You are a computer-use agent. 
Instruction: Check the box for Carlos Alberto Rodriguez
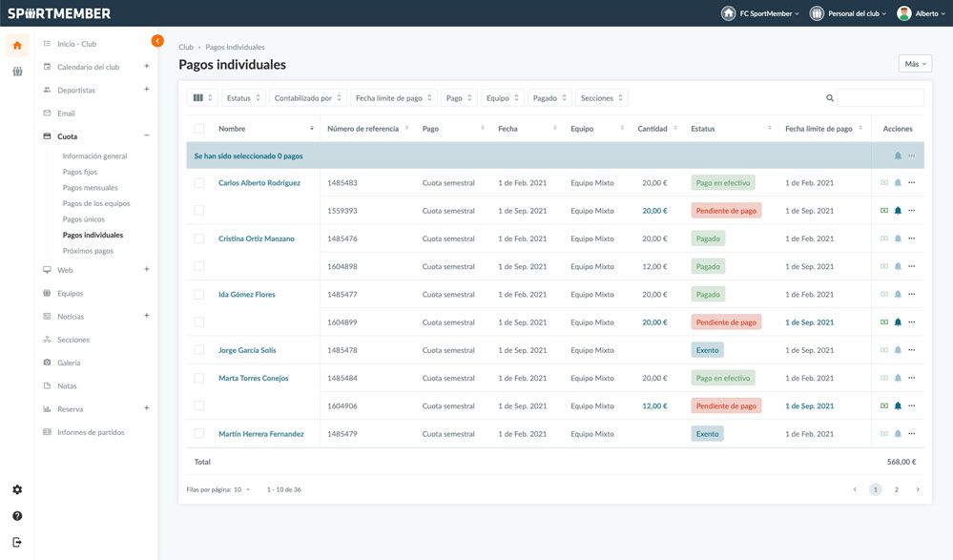(199, 182)
